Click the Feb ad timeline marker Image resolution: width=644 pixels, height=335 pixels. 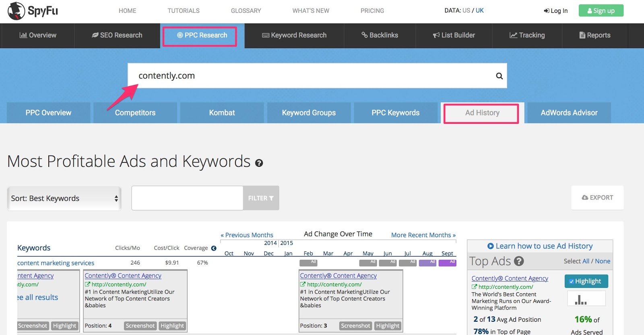pos(308,263)
